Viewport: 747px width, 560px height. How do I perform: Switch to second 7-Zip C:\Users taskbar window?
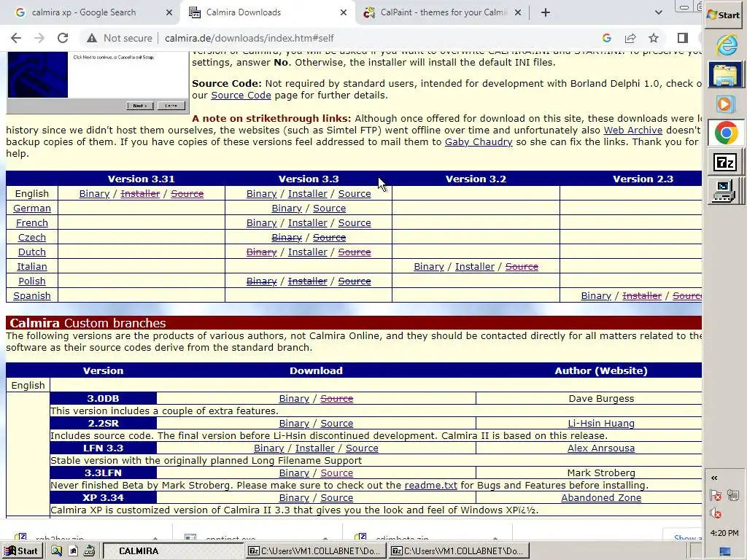pos(459,551)
